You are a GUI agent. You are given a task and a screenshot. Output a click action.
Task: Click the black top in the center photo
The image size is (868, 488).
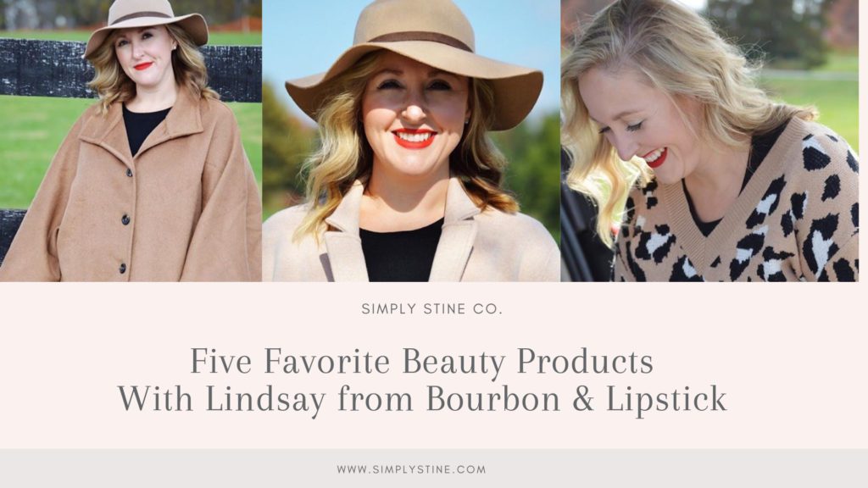[x=401, y=252]
